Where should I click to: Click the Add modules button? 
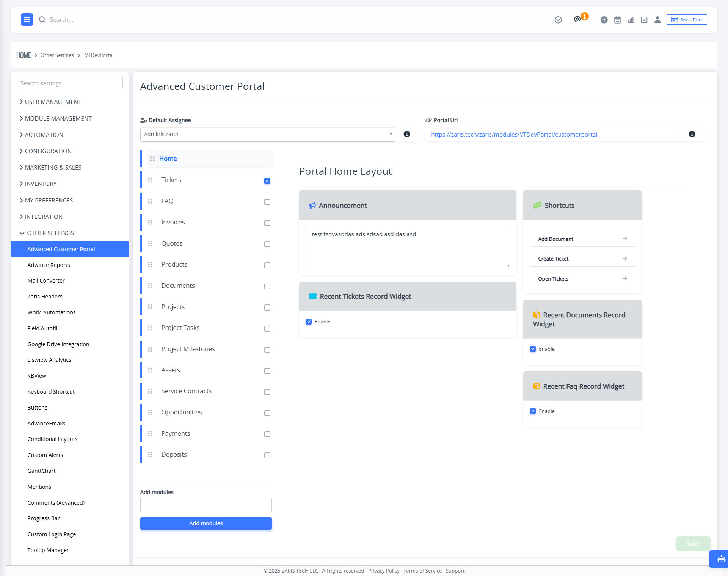(206, 523)
